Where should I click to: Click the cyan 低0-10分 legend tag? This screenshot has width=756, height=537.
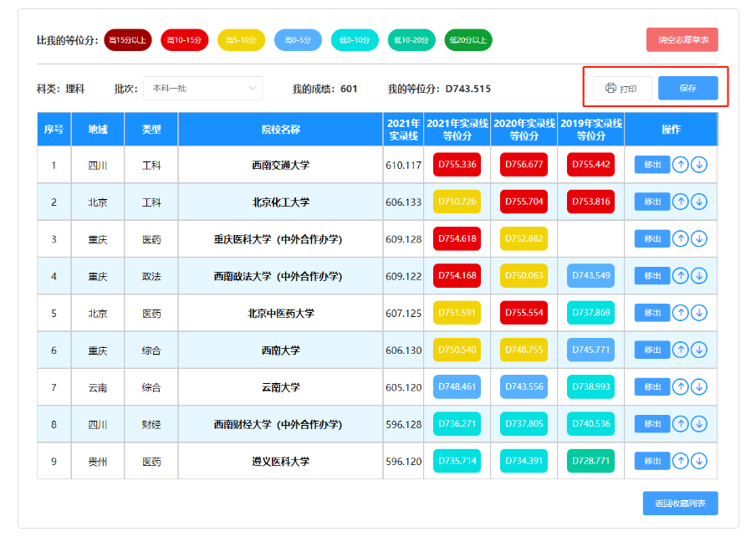click(355, 40)
